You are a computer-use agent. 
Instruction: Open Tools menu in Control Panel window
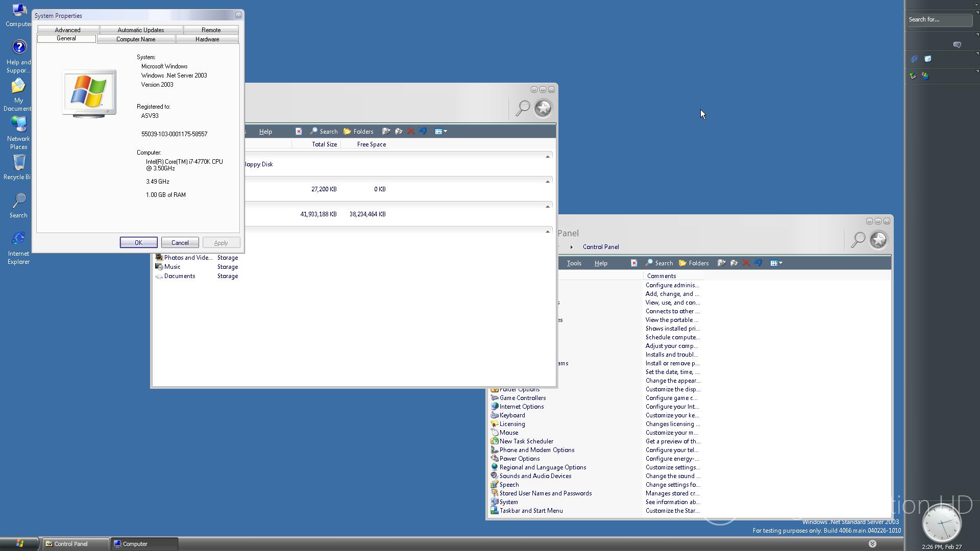click(x=574, y=263)
